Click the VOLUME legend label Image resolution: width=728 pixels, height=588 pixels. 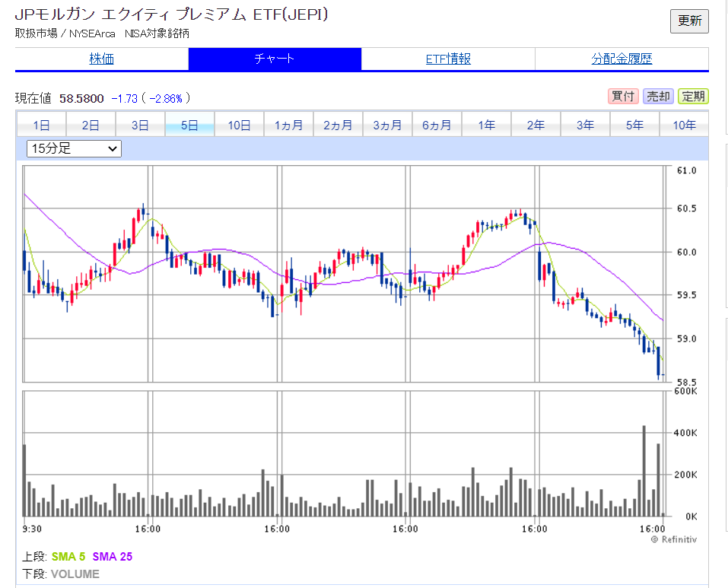coord(75,574)
